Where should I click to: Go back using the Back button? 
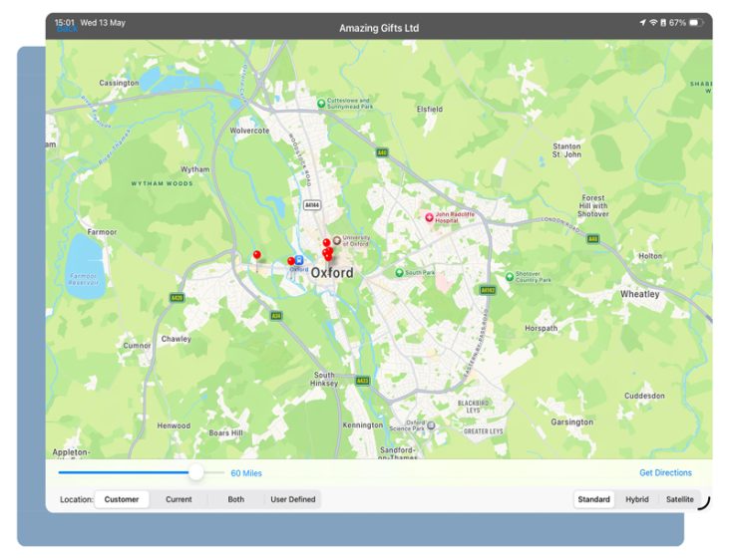point(67,29)
